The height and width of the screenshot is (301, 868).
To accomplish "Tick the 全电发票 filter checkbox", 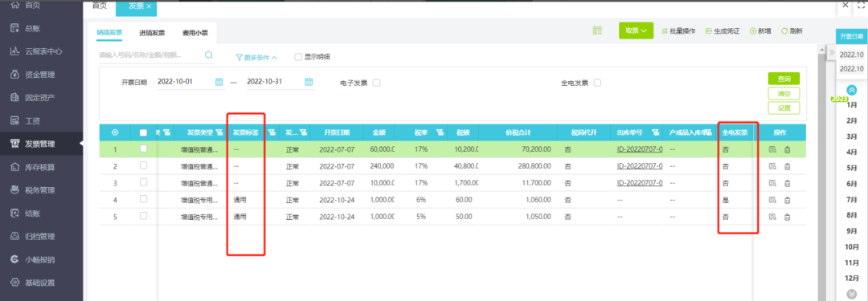I will [597, 83].
